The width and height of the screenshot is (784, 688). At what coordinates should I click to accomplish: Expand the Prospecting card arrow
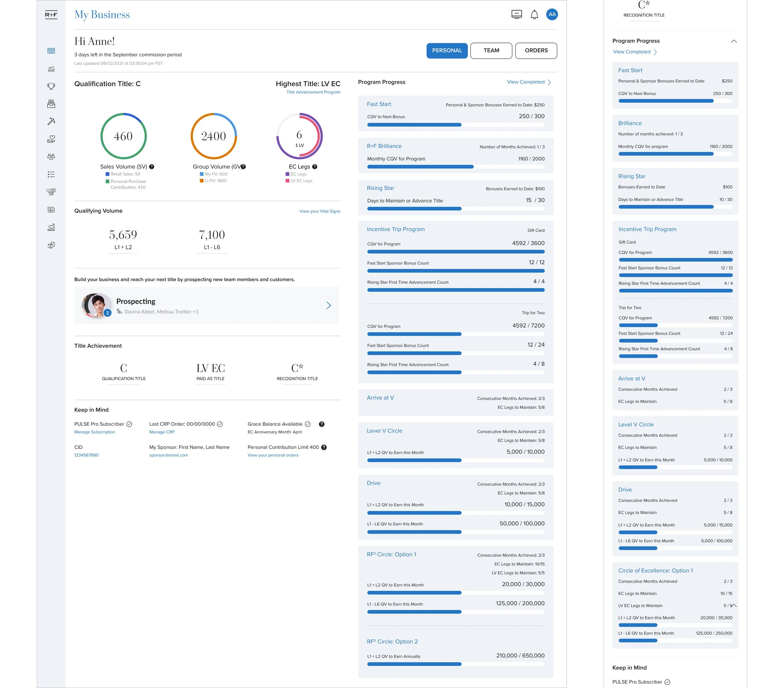(x=328, y=306)
